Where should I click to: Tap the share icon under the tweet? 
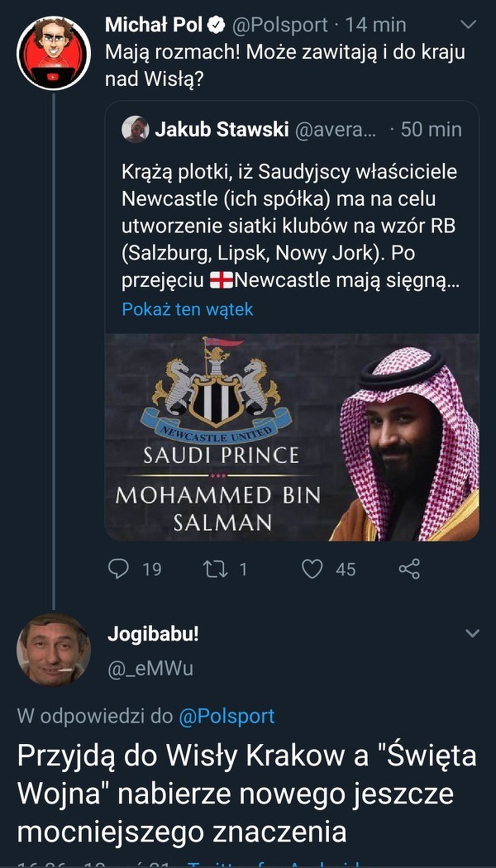click(409, 569)
